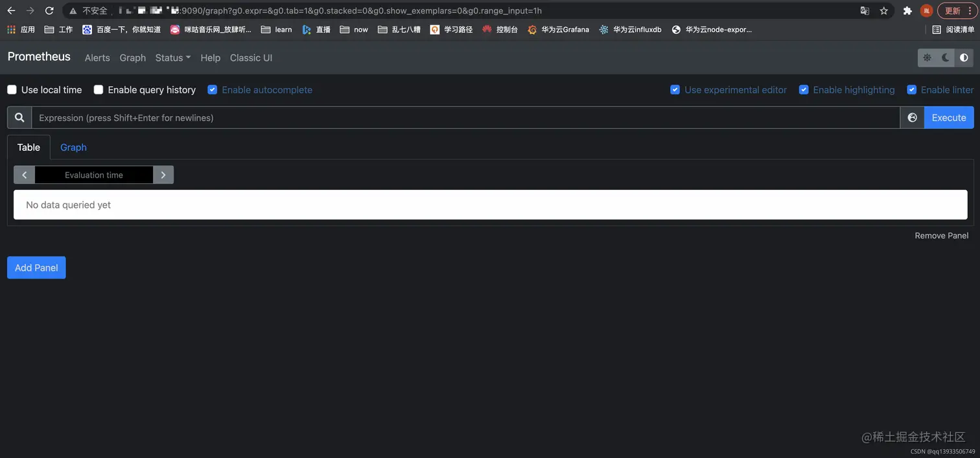Viewport: 980px width, 458px height.
Task: Click the browser update button
Action: click(957, 11)
